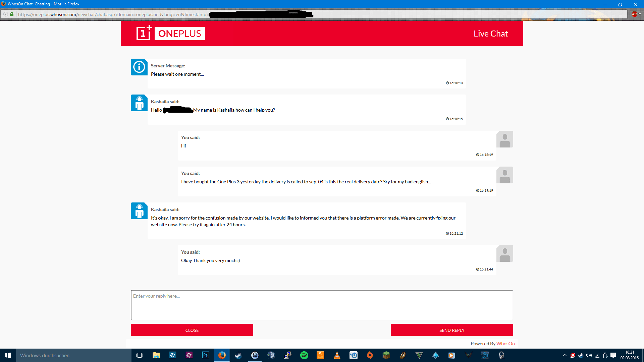Screen dimensions: 644x362
Task: Click the server message info icon
Action: [x=139, y=67]
